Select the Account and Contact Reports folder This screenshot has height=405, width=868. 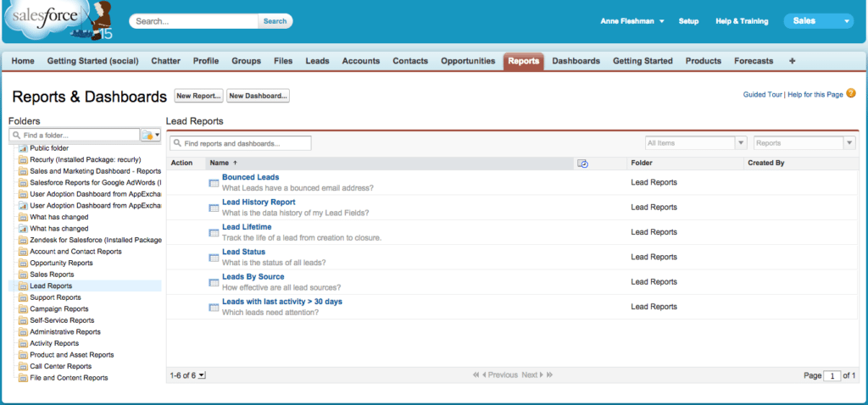point(75,251)
